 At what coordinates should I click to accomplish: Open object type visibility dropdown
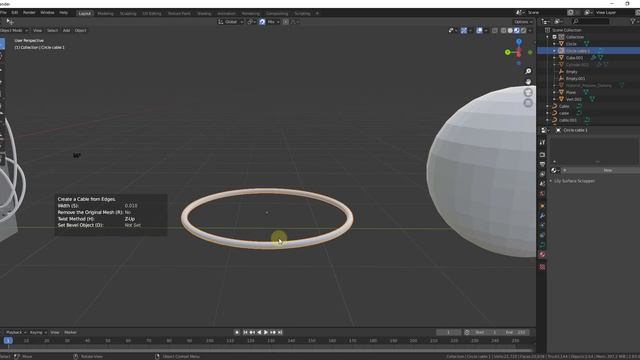click(452, 31)
